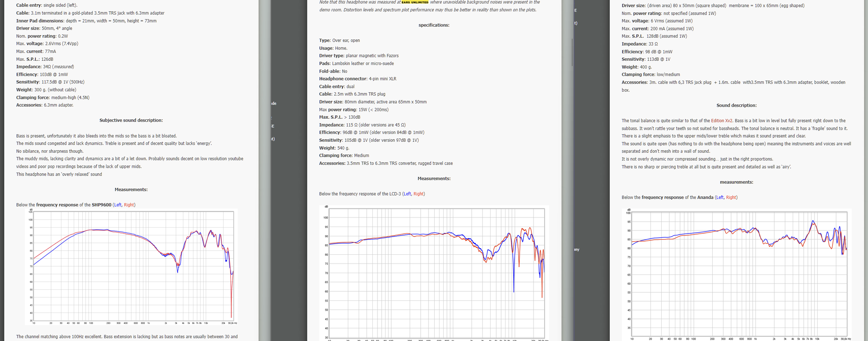
Task: Click 'Max. S.P.L. > 130dB' line
Action: (x=339, y=117)
